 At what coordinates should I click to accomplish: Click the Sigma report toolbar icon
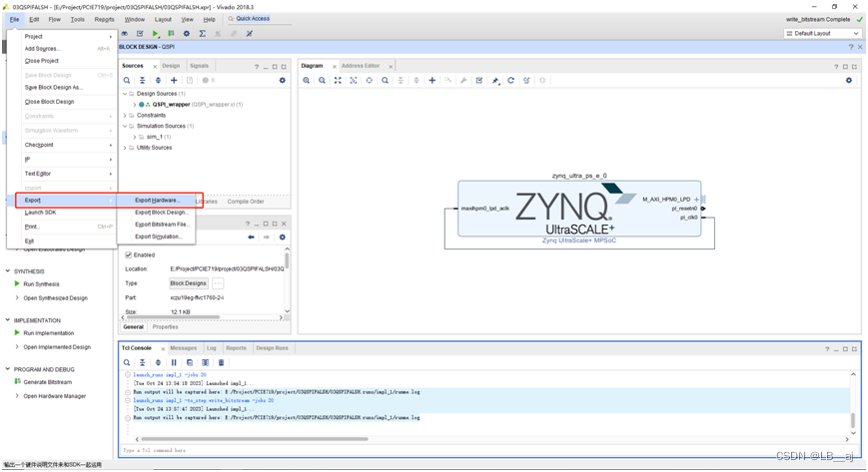click(x=203, y=34)
